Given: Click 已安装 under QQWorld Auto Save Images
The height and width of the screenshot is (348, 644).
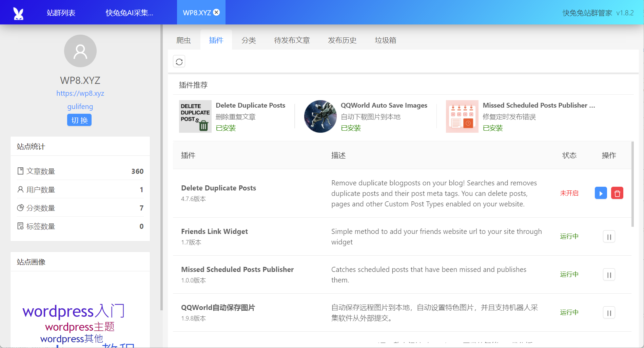Looking at the screenshot, I should click(x=351, y=128).
